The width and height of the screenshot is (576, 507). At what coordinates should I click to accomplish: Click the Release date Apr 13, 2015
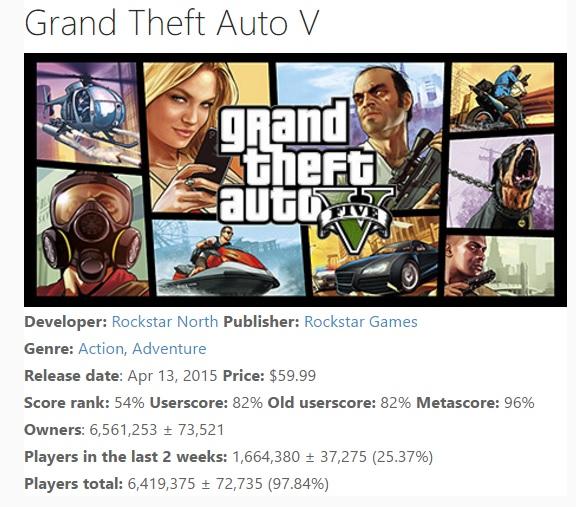click(172, 376)
